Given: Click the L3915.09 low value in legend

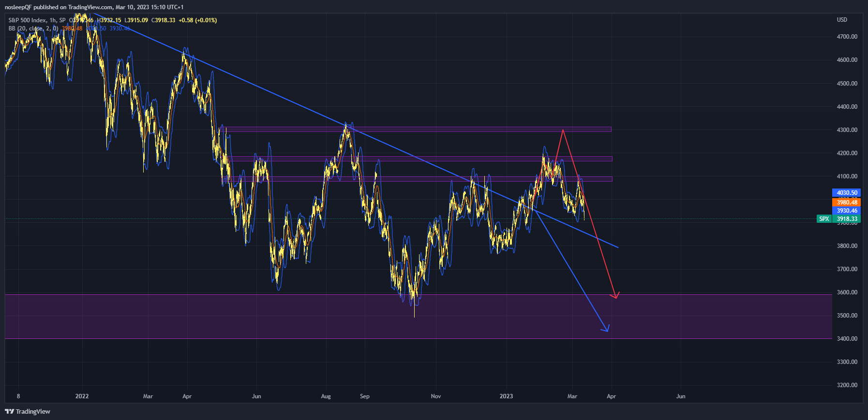Looking at the screenshot, I should coord(136,20).
